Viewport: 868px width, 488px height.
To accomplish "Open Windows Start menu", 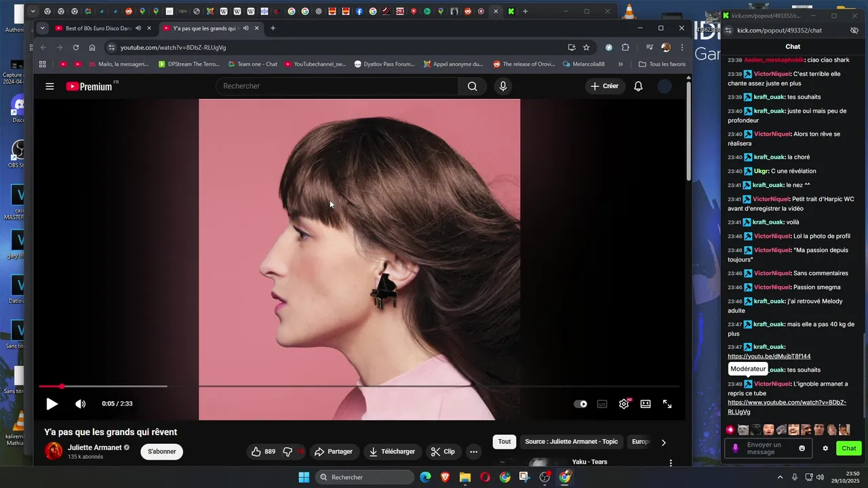I will [x=304, y=477].
